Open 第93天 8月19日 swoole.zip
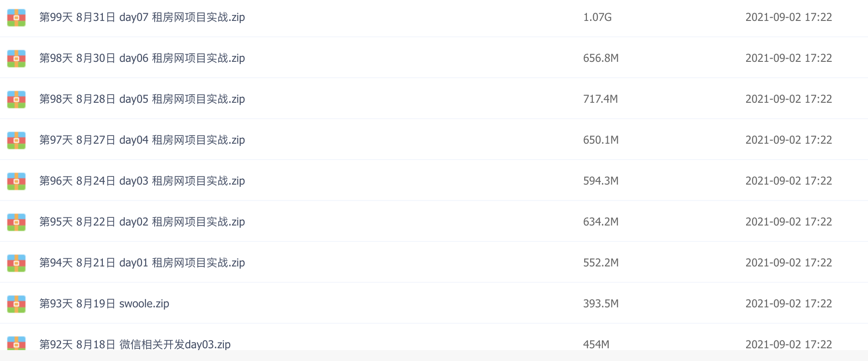This screenshot has width=868, height=361. [104, 304]
